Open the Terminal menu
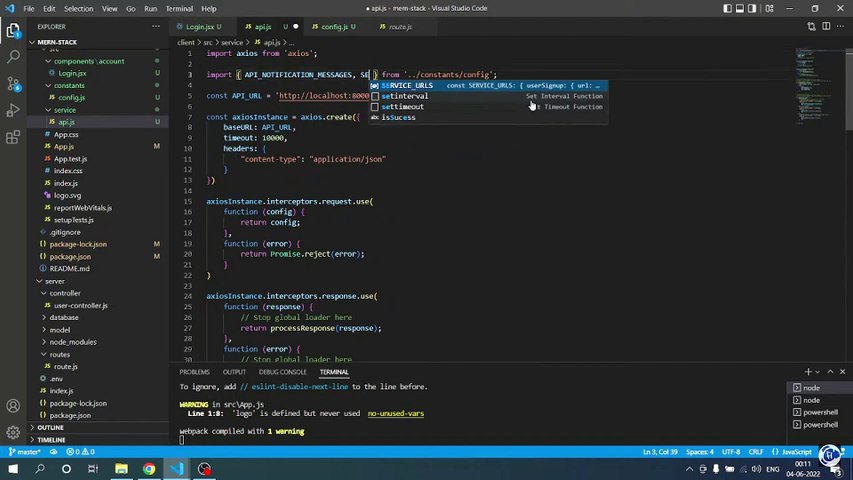Viewport: 853px width, 480px height. click(179, 8)
